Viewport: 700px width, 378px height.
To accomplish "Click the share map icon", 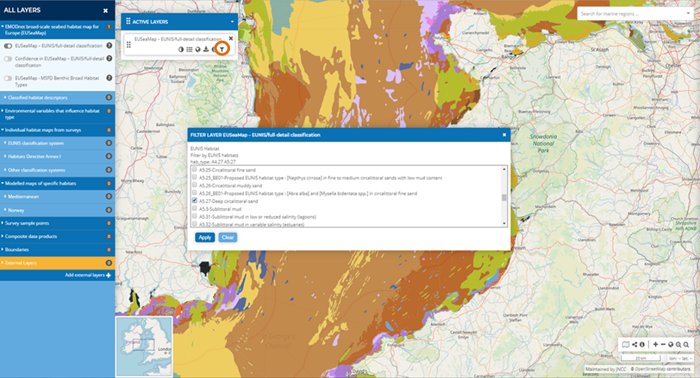I will [634, 345].
